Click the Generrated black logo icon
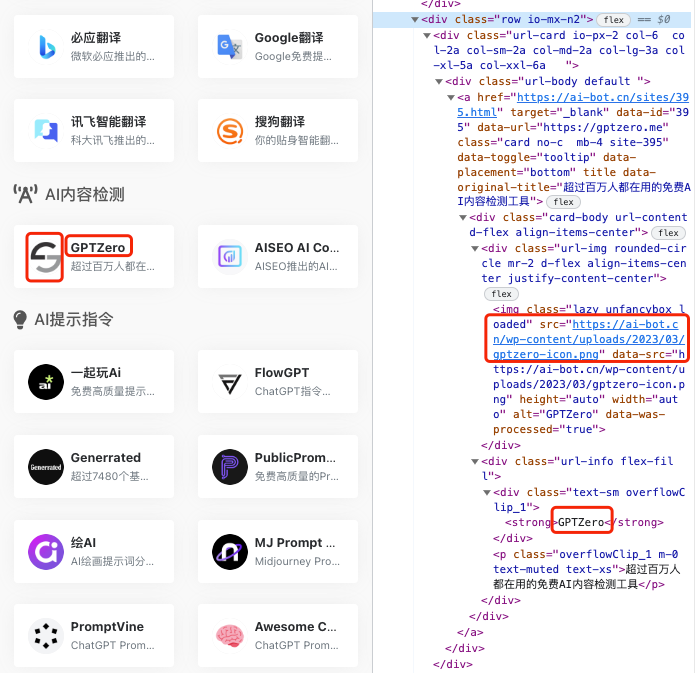Screen dimensions: 695x673 [x=46, y=467]
